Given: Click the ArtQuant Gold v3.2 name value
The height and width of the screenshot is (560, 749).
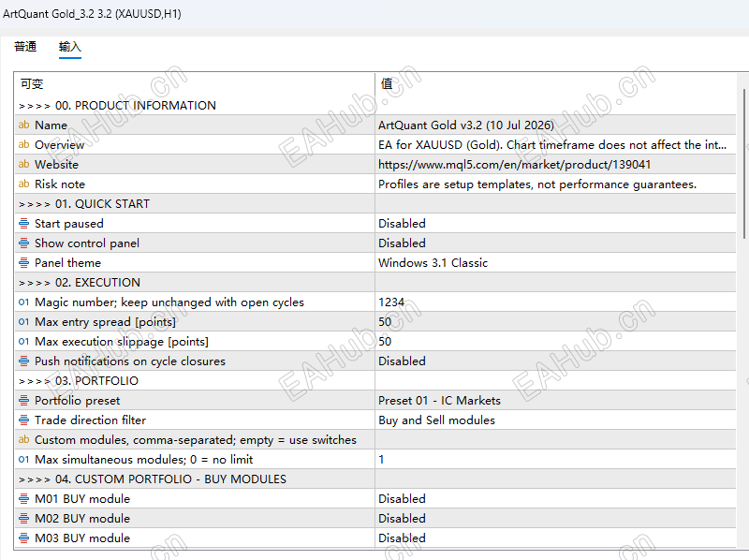Looking at the screenshot, I should pyautogui.click(x=555, y=125).
